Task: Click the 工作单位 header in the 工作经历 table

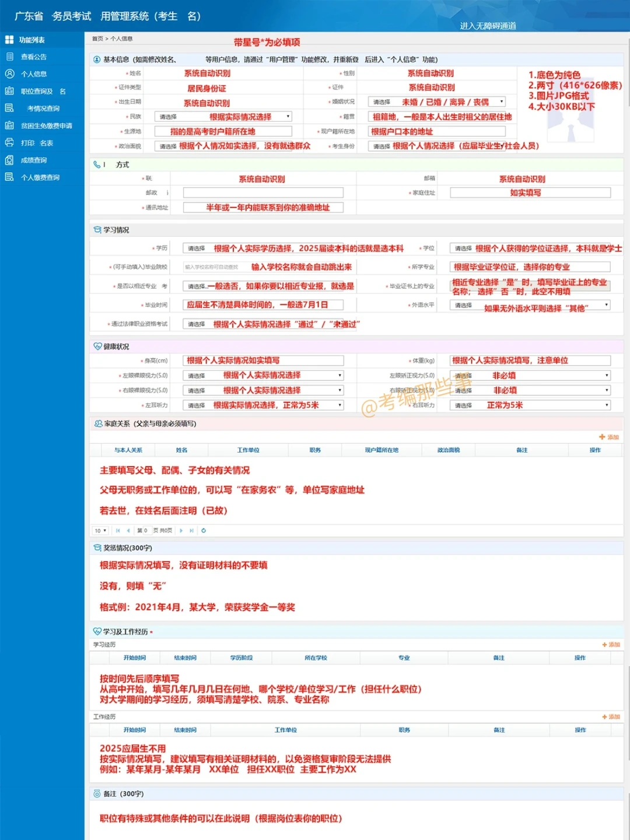Action: 286,730
